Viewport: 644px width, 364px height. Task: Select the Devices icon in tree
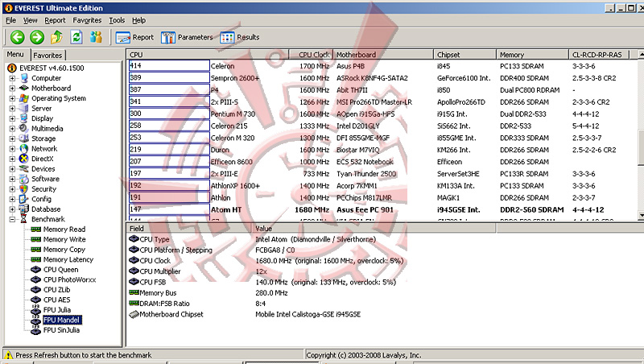click(24, 169)
